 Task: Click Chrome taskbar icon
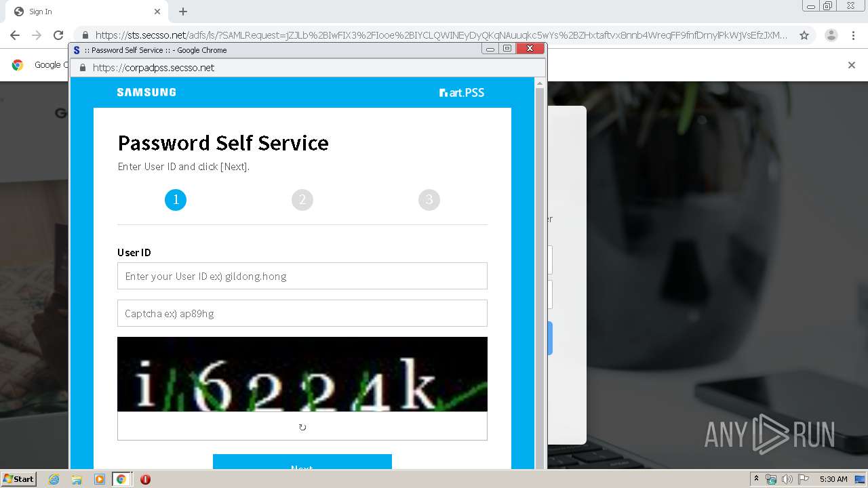pyautogui.click(x=121, y=479)
